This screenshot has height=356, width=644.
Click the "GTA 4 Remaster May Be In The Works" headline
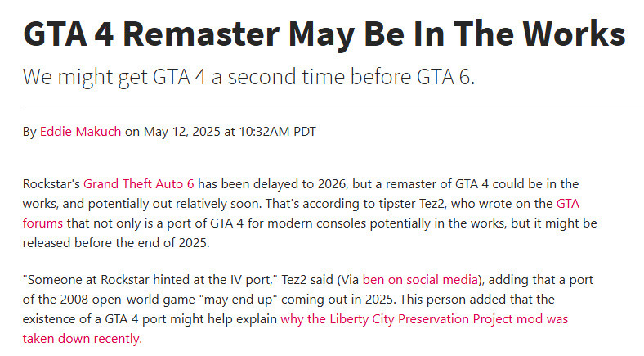tap(324, 34)
